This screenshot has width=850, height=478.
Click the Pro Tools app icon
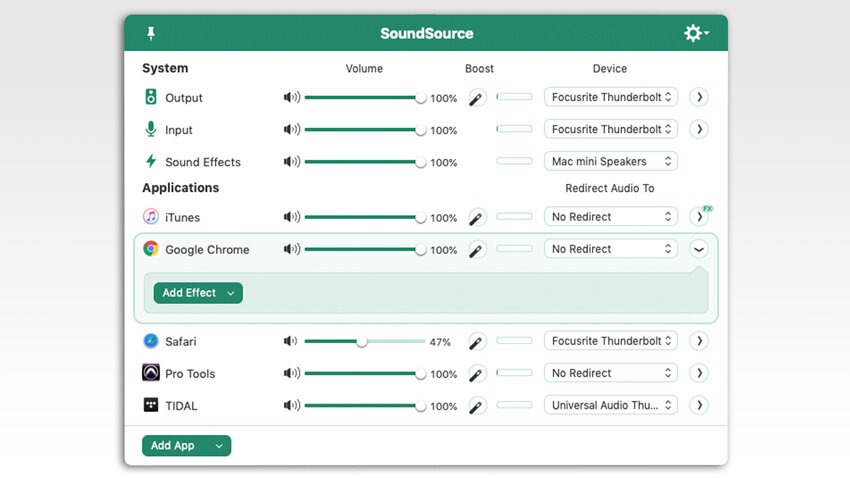point(151,373)
